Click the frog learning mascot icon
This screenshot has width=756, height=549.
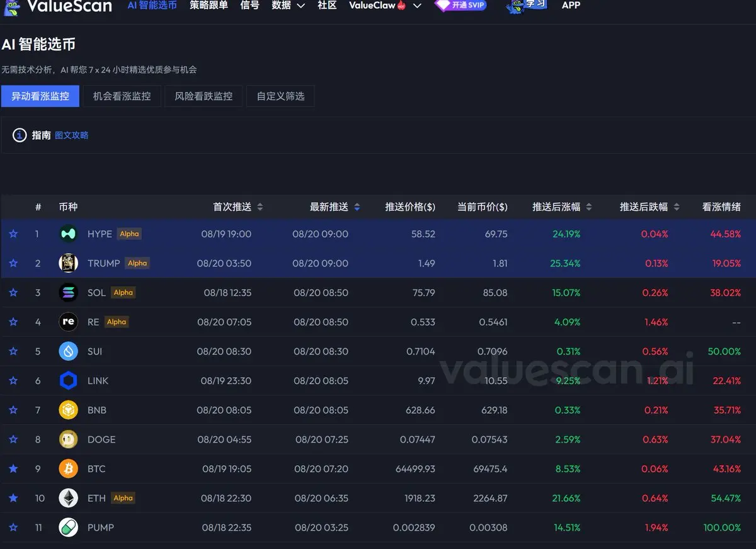pos(526,6)
